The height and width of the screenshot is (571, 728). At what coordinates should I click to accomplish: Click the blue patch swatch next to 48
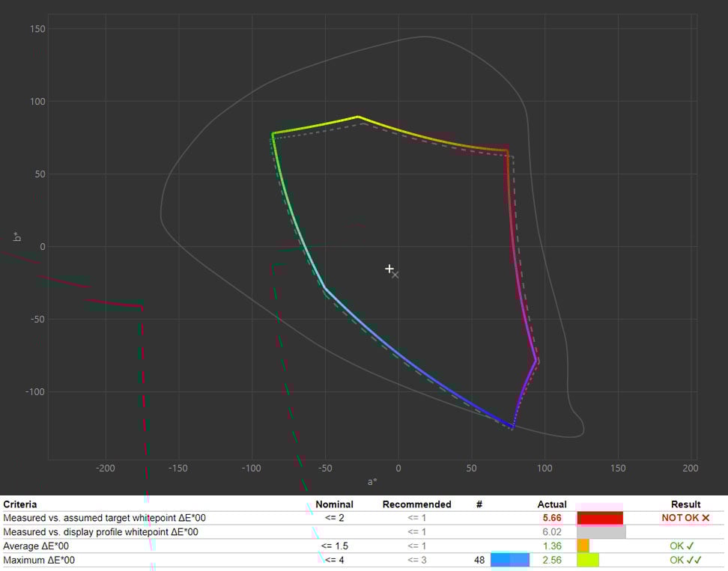(x=509, y=560)
